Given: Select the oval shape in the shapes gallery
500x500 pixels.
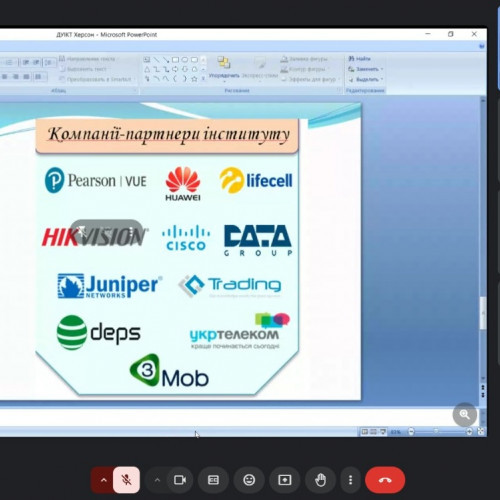Looking at the screenshot, I should click(x=185, y=60).
